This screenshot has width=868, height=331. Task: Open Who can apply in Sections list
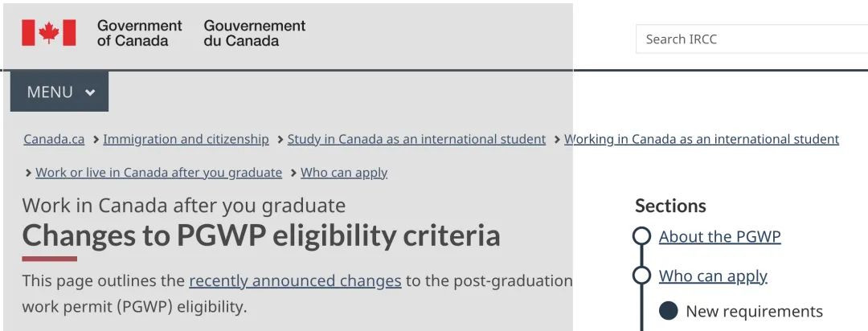(713, 276)
